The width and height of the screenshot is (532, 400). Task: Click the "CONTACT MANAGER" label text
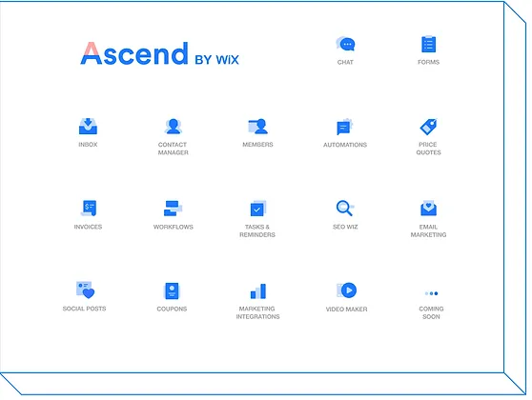(173, 149)
